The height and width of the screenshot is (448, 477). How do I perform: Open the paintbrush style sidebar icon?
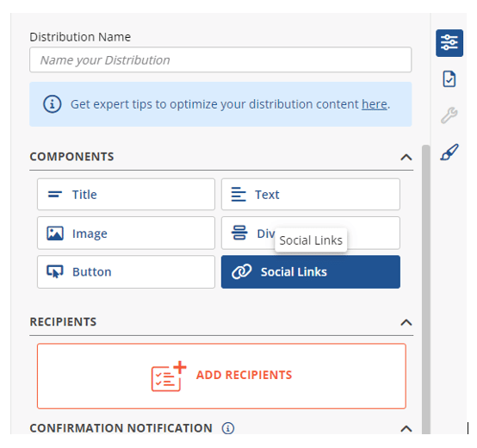449,152
